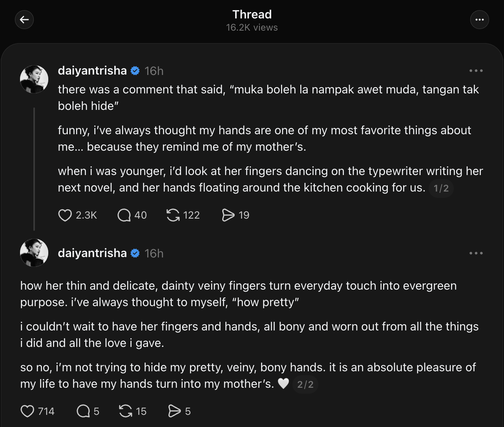Click the 2/2 thread indicator badge
Image resolution: width=504 pixels, height=427 pixels.
pos(305,385)
